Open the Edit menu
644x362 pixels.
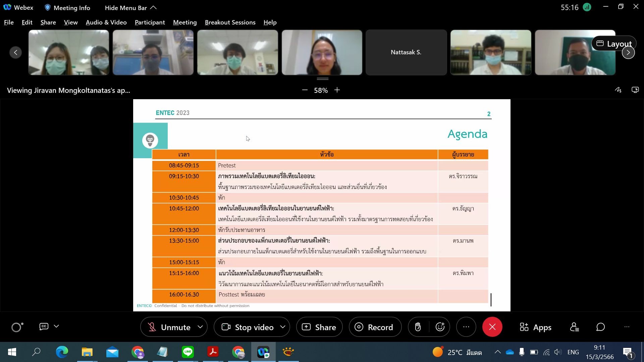[27, 22]
